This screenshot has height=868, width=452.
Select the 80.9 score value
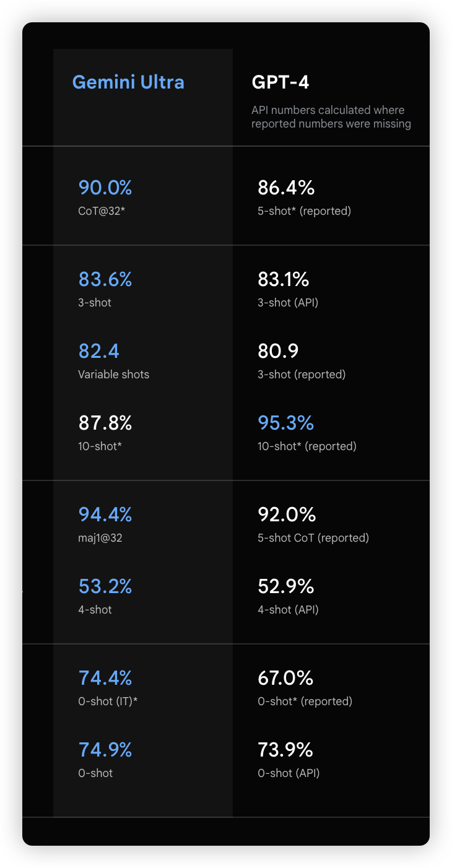point(278,351)
